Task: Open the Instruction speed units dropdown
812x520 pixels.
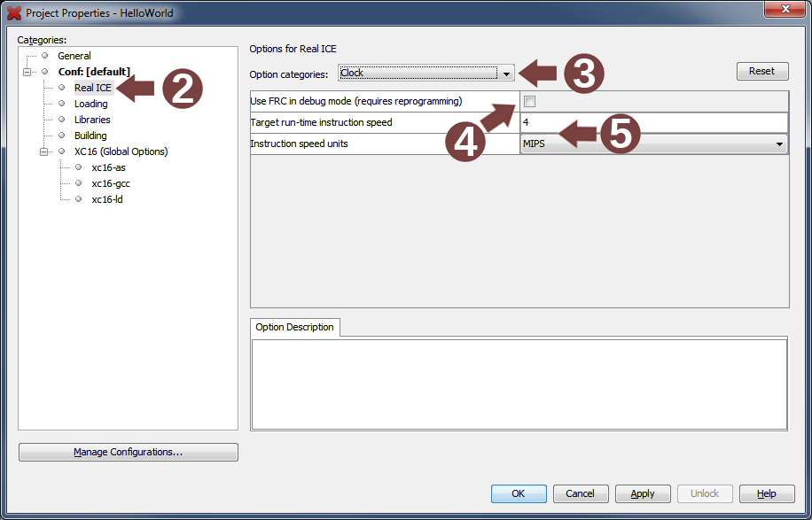Action: [x=779, y=144]
